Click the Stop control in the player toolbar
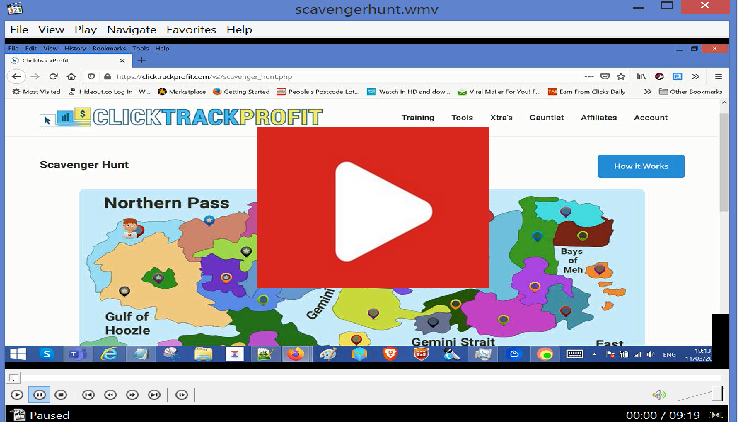Viewport: 738px width, 422px height. 61,395
